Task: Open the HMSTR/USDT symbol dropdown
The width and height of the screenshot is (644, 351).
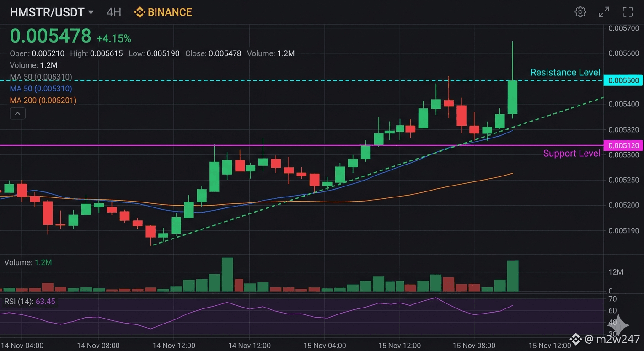Action: click(x=52, y=12)
